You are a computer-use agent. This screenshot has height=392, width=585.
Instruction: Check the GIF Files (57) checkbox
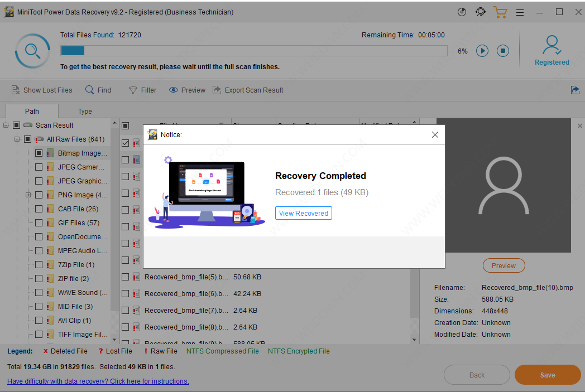[39, 223]
